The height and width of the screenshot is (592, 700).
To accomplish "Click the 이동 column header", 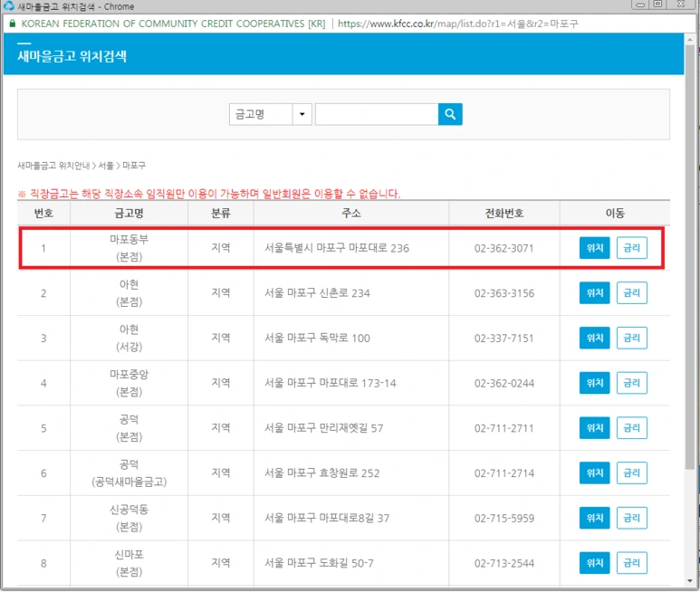I will coord(615,213).
